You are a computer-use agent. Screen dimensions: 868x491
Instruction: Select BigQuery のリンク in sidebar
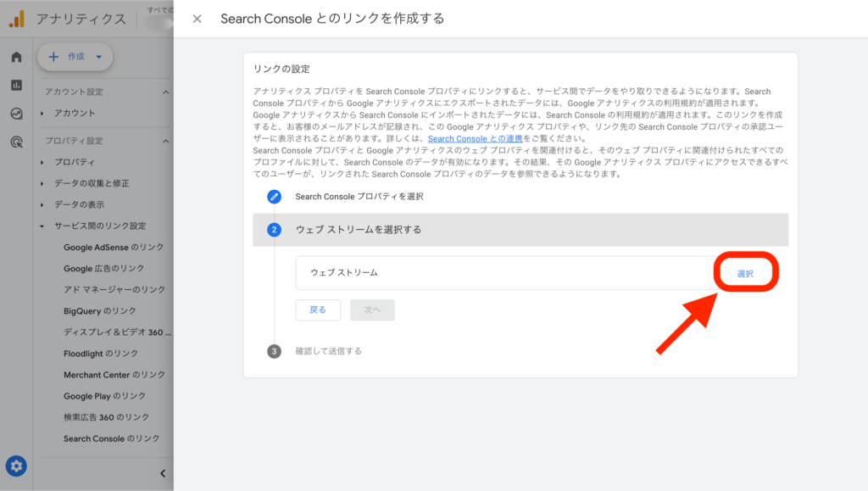point(99,311)
